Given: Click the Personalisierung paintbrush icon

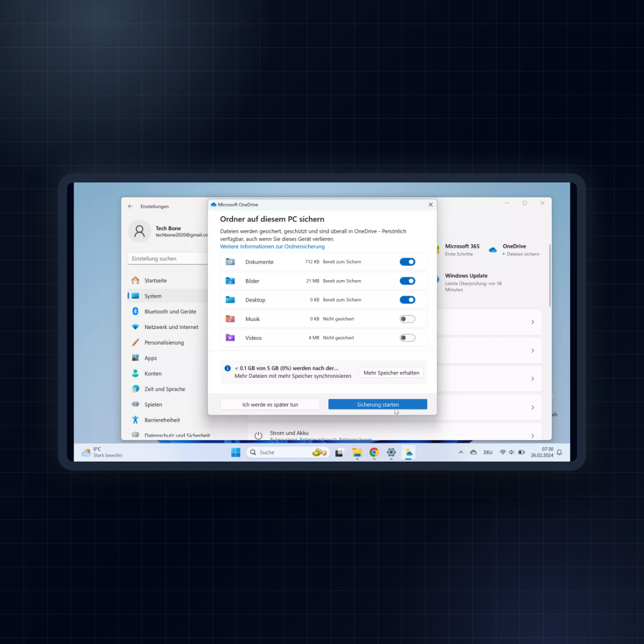Looking at the screenshot, I should pos(135,342).
